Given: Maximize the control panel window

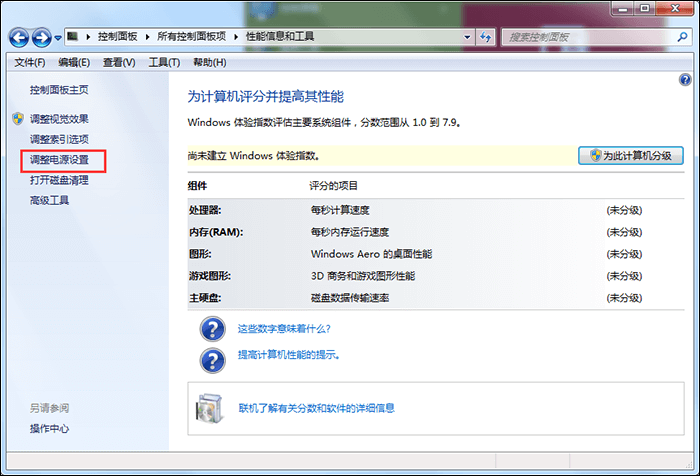Looking at the screenshot, I should pyautogui.click(x=645, y=8).
